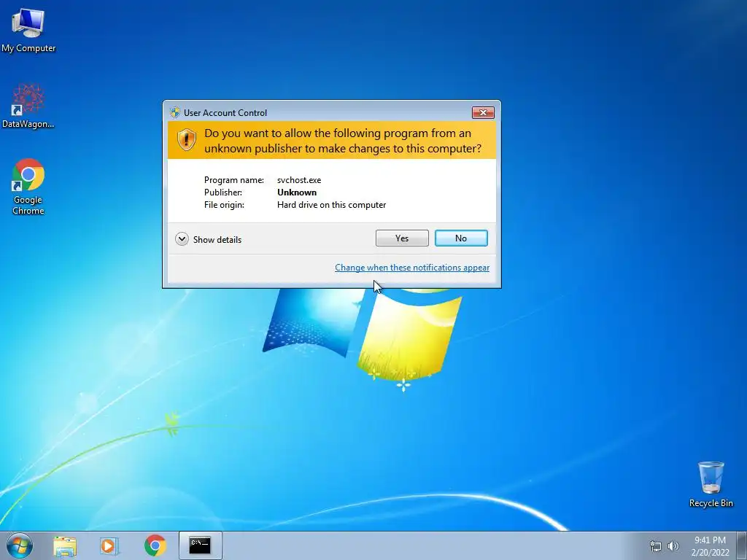Switch to the Command Prompt taskbar window
This screenshot has width=747, height=560.
[200, 545]
